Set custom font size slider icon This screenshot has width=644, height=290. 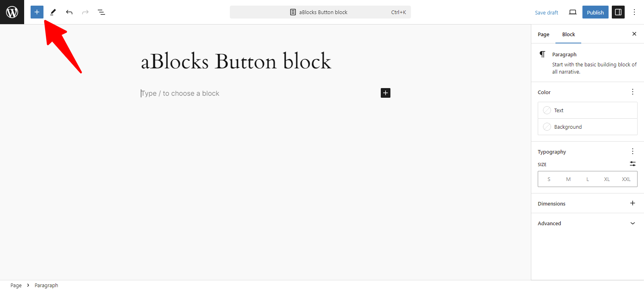coord(633,164)
